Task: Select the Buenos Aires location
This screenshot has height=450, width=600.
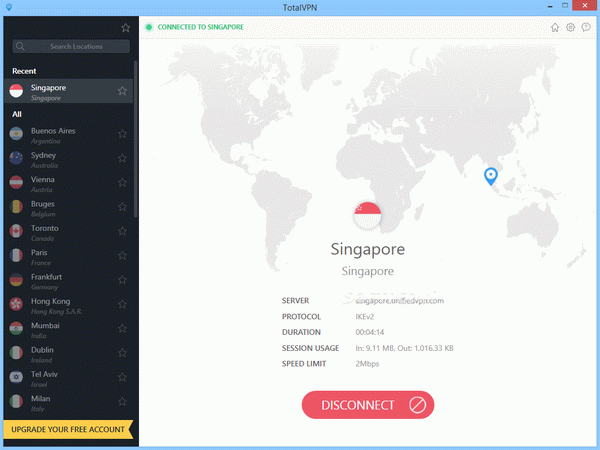Action: 68,134
